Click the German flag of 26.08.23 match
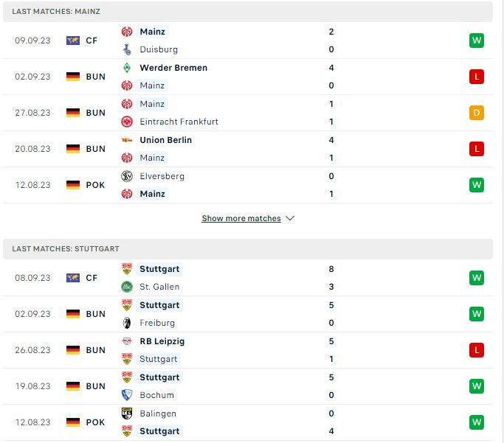 [x=73, y=350]
